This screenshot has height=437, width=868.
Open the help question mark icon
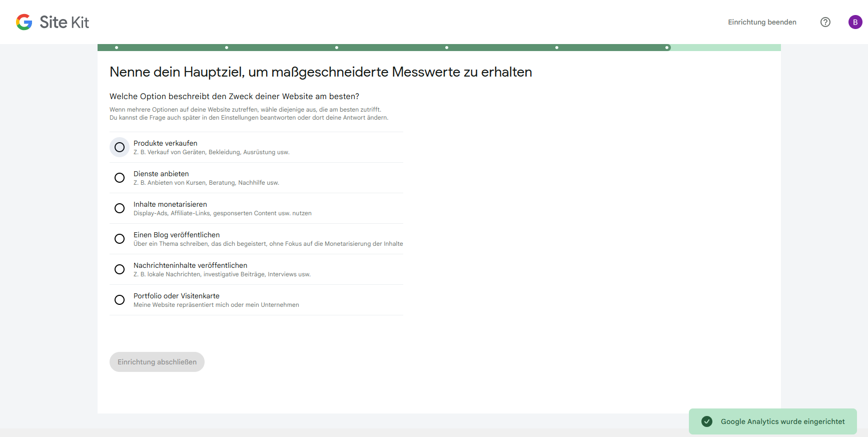coord(825,22)
